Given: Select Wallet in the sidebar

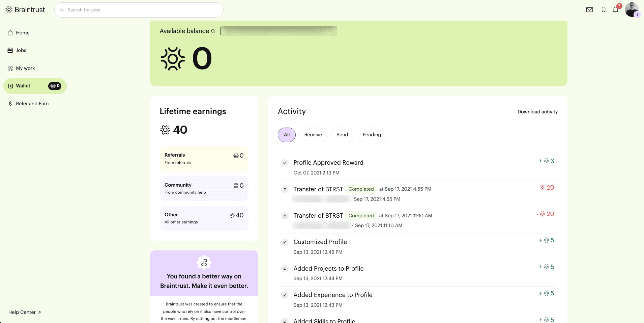Looking at the screenshot, I should click(x=35, y=86).
